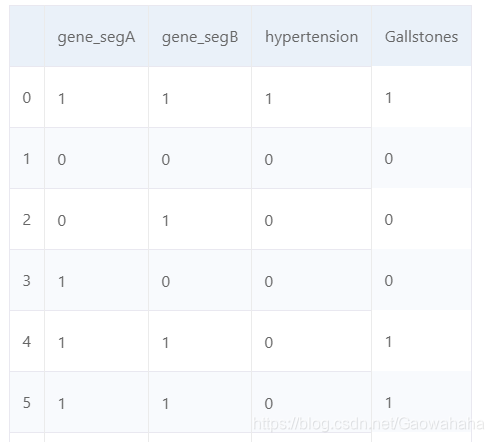Click hypertension value in row 0
This screenshot has height=442, width=494.
click(x=311, y=98)
